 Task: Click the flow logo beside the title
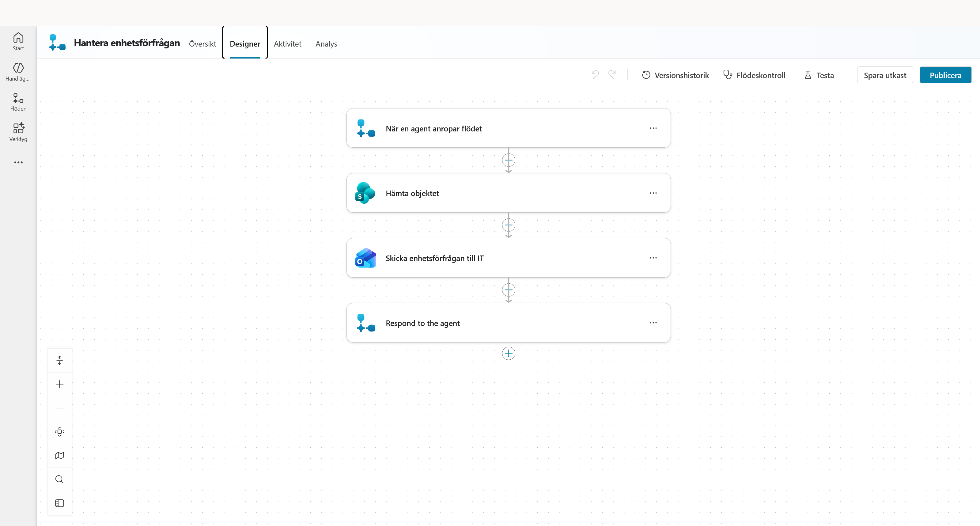[57, 43]
